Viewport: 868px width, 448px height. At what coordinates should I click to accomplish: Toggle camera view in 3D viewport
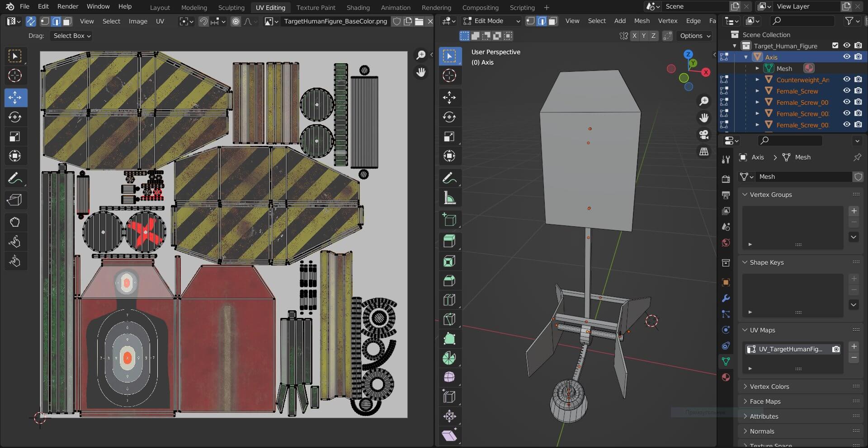point(704,135)
